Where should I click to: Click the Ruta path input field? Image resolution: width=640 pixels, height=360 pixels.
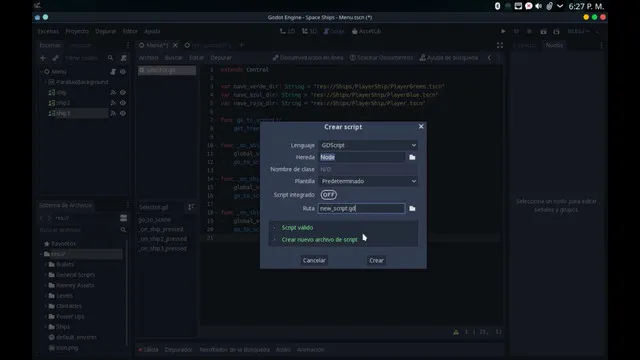(362, 209)
